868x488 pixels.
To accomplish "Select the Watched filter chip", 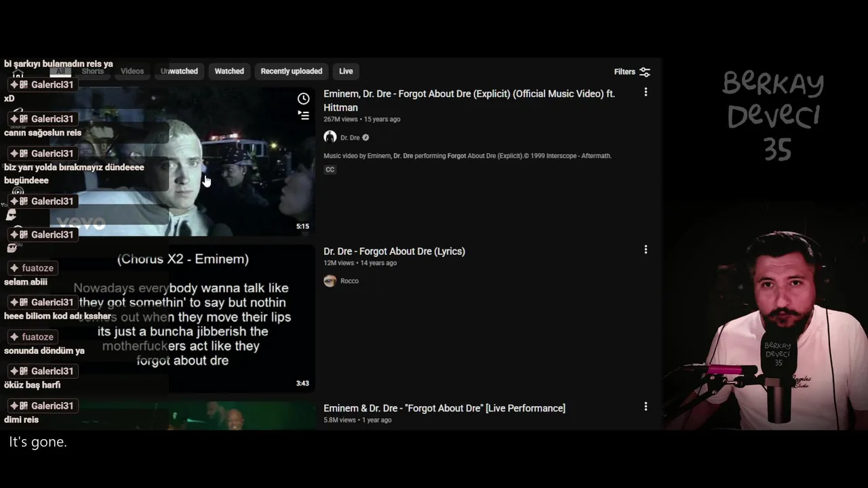I will click(x=229, y=71).
